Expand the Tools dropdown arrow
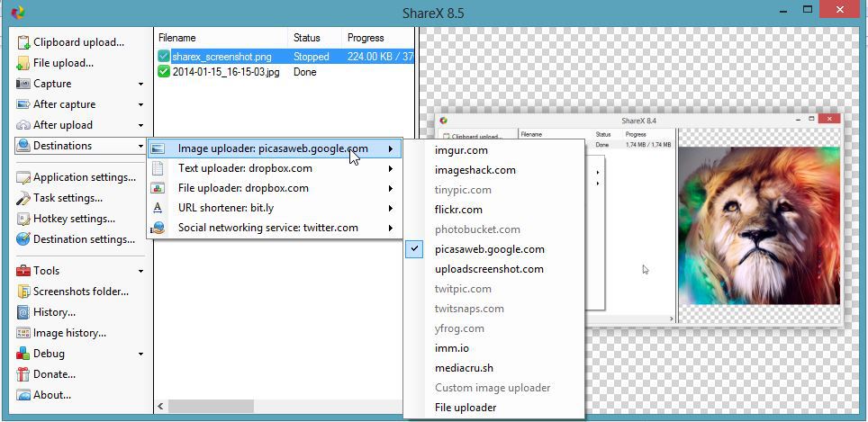Viewport: 868px width, 422px height. click(x=140, y=271)
